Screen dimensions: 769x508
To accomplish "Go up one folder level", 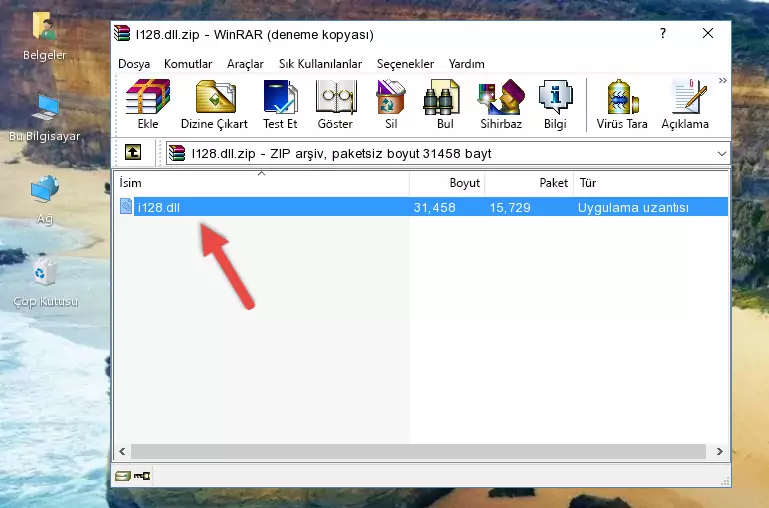I will (133, 152).
